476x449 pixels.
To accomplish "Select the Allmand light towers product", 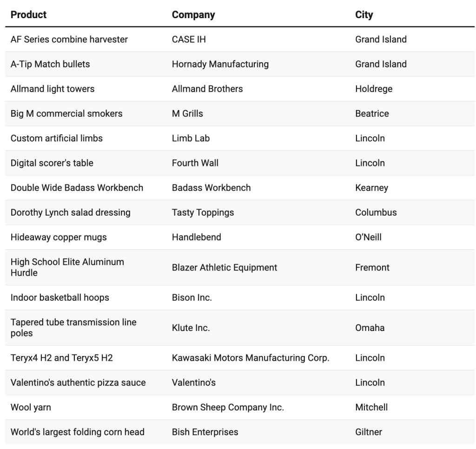I will click(x=53, y=89).
